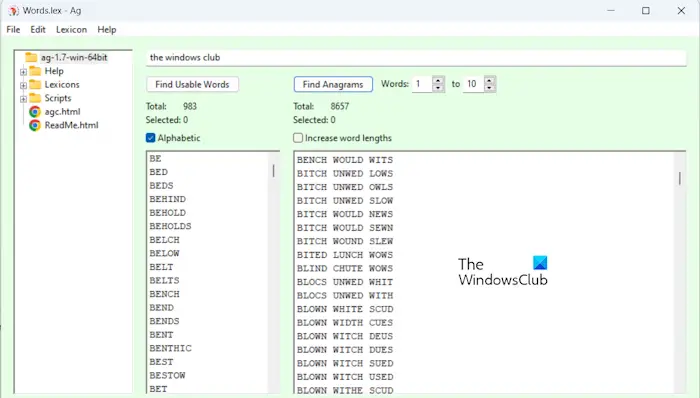
Task: Decrease the minimum Words spinner value
Action: (438, 88)
